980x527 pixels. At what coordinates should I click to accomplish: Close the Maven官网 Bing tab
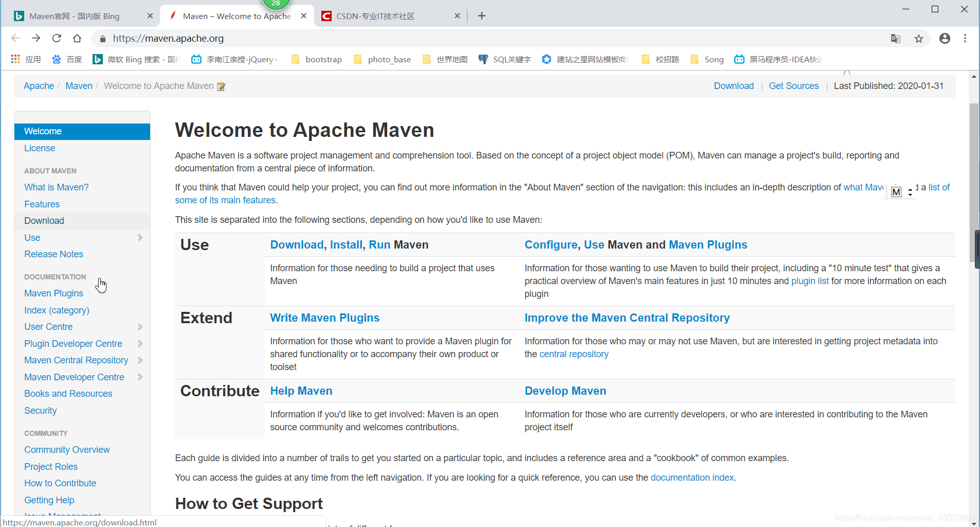pos(150,16)
